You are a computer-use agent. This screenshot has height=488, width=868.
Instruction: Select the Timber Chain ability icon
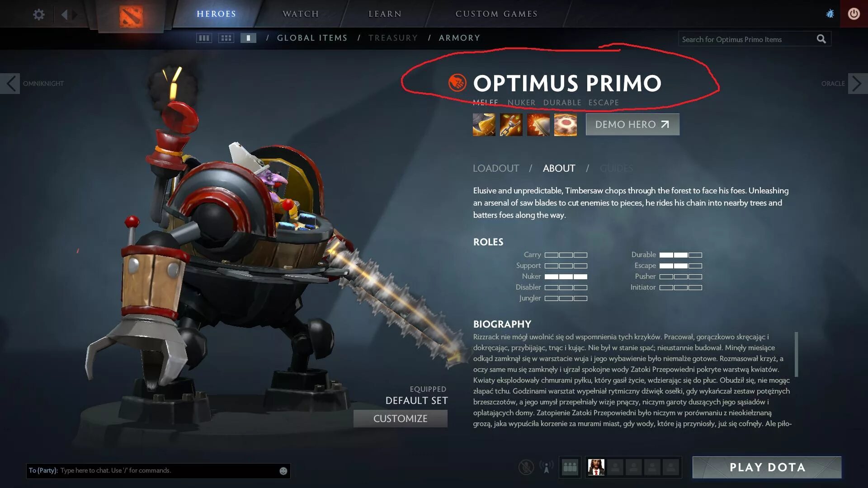click(511, 124)
